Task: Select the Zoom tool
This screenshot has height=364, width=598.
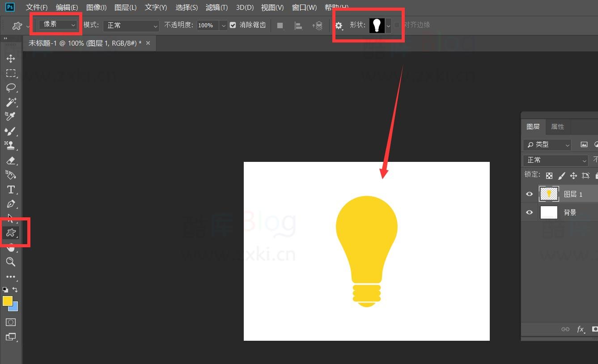Action: [x=11, y=262]
